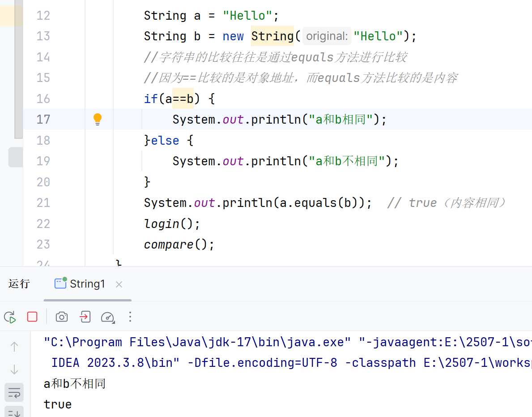Click the login() call on line 22
Image resolution: width=532 pixels, height=417 pixels.
click(172, 224)
